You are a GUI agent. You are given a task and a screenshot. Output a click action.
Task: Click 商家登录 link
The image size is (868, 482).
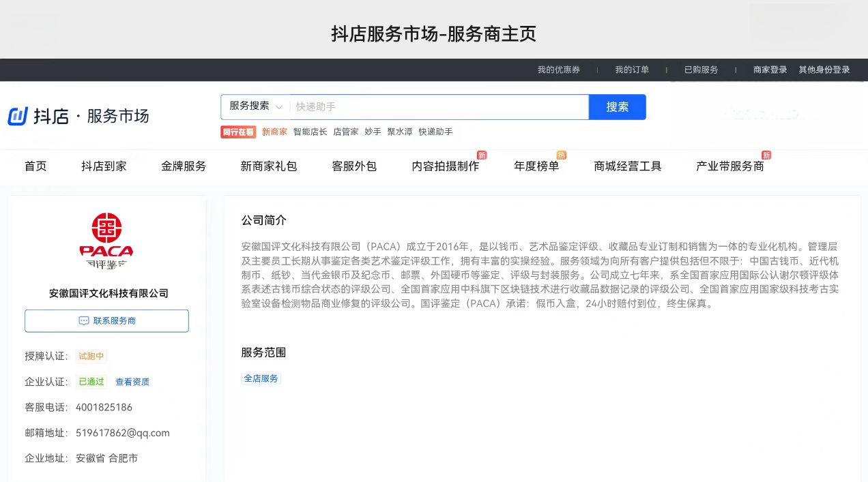tap(770, 70)
